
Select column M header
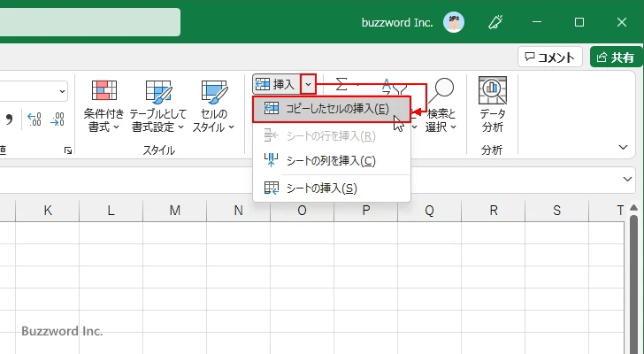[175, 211]
